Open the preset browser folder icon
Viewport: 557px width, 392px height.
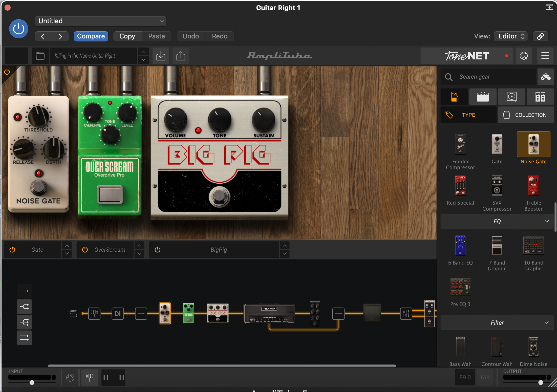(40, 56)
